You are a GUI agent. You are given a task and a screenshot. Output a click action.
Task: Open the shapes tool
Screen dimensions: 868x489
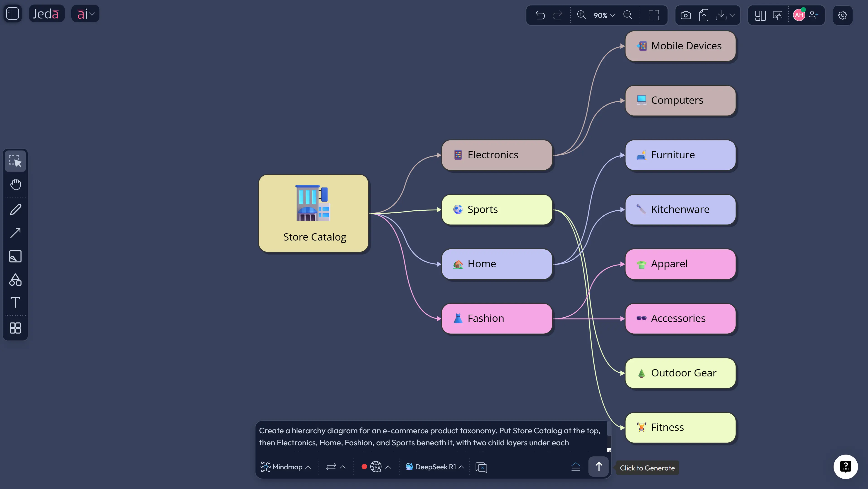tap(15, 280)
